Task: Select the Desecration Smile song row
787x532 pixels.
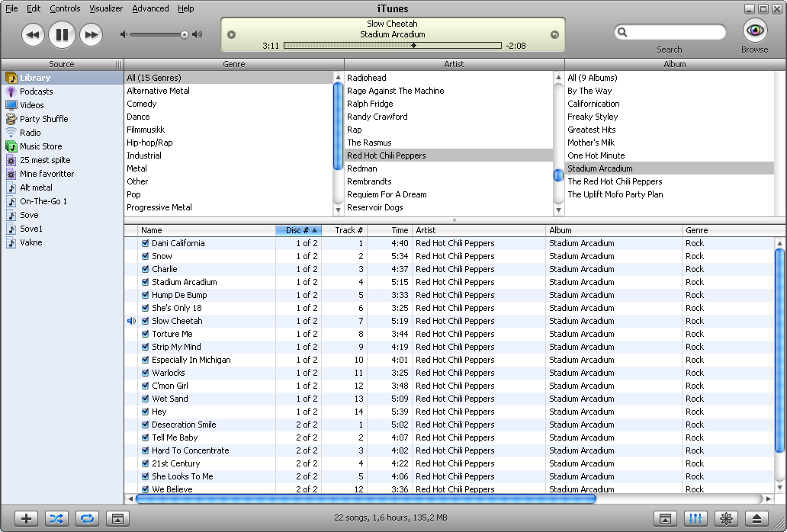Action: tap(450, 425)
